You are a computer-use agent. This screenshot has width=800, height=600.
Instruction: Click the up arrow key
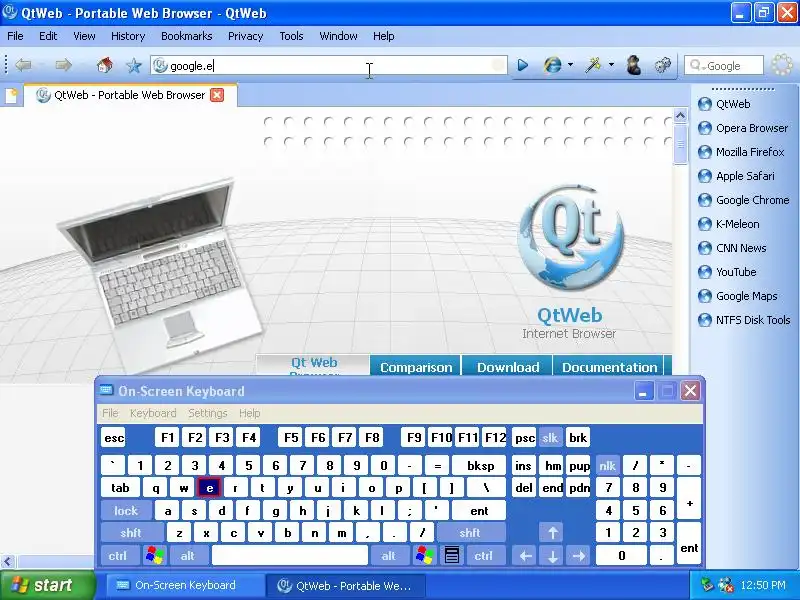pyautogui.click(x=553, y=533)
